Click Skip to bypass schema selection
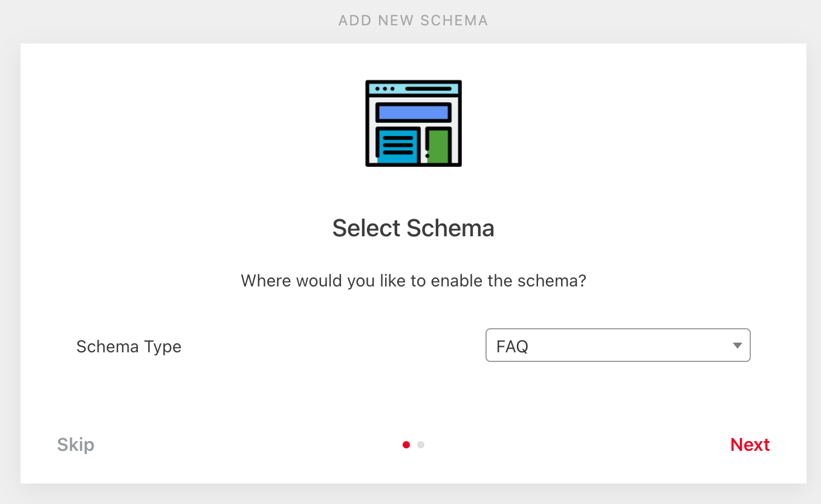This screenshot has height=504, width=821. pyautogui.click(x=76, y=445)
